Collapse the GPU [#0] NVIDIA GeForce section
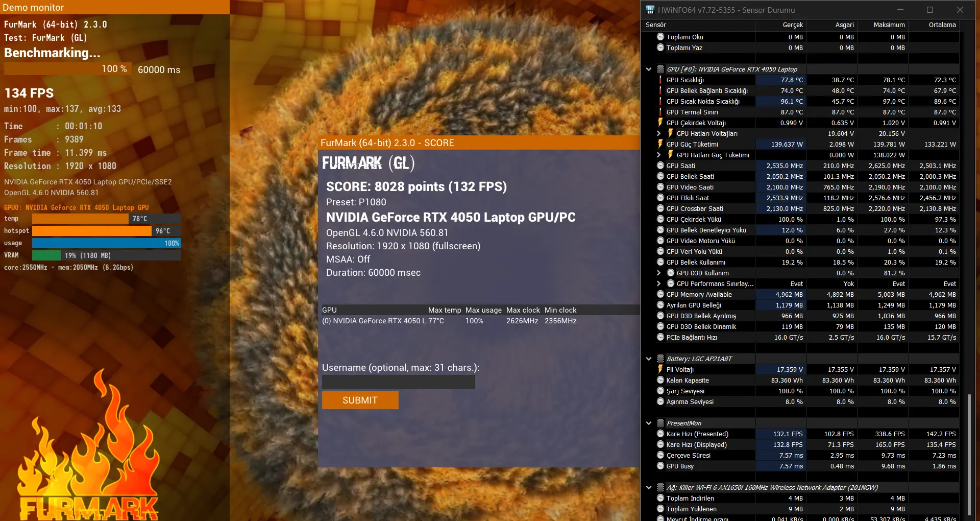Viewport: 980px width, 521px height. (x=649, y=69)
